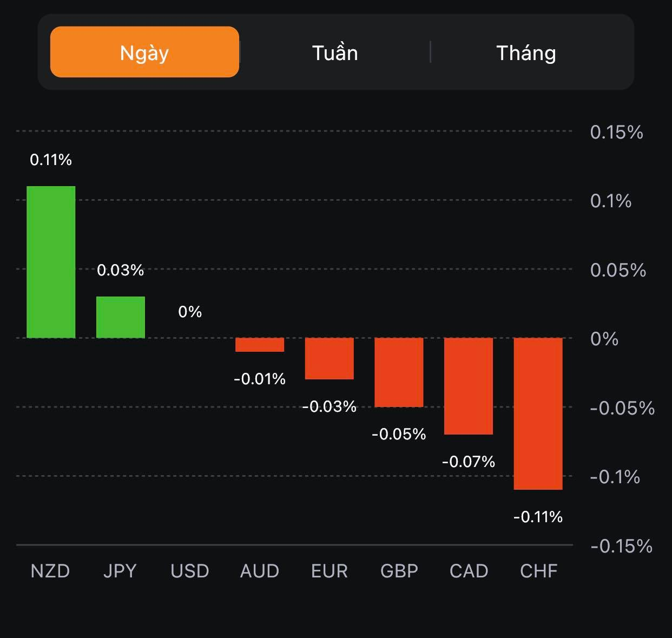Switch to the Ngày (Day) tab

coord(144,52)
